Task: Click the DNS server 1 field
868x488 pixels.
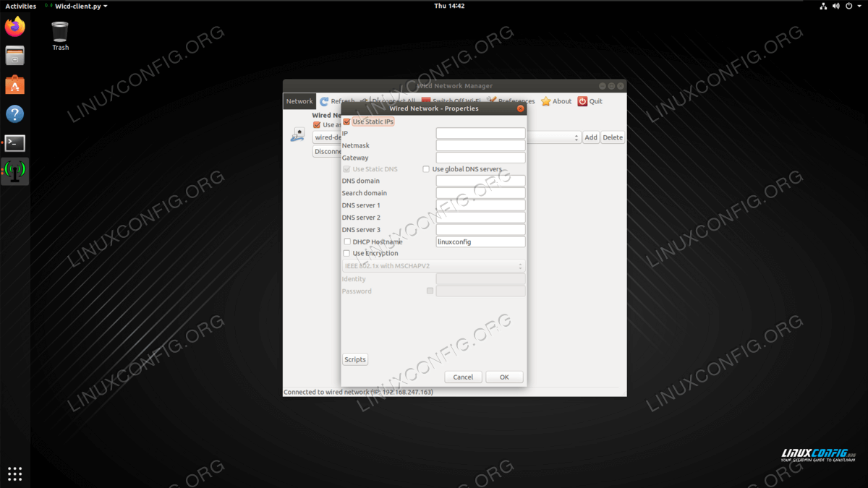Action: [x=480, y=205]
